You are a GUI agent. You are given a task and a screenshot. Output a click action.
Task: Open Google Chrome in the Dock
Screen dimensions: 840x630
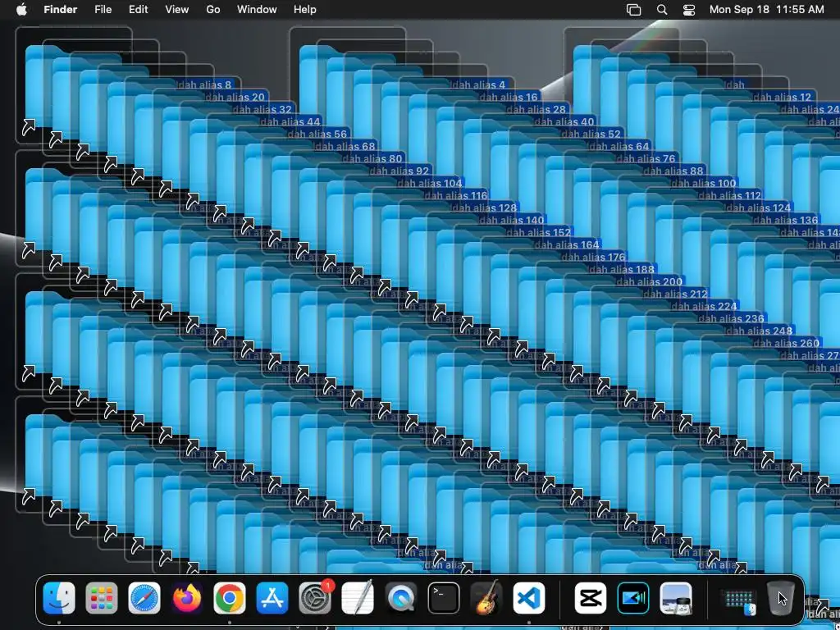[x=230, y=598]
